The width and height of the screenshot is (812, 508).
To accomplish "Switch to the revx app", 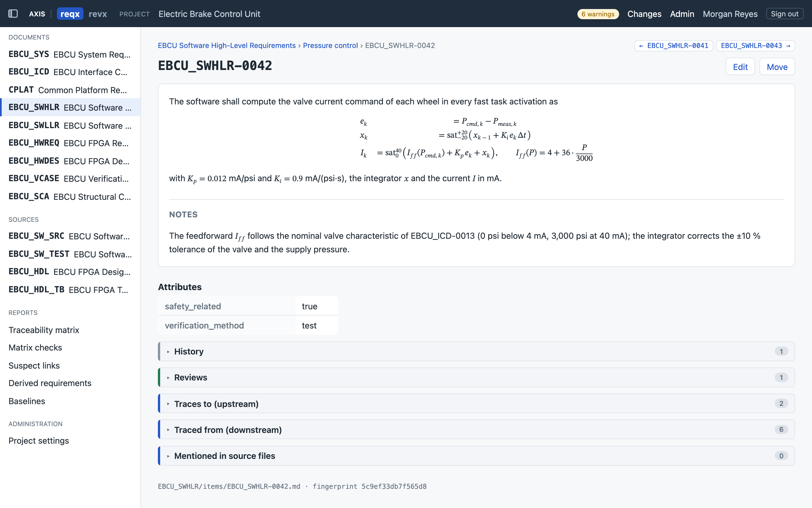I will tap(98, 14).
